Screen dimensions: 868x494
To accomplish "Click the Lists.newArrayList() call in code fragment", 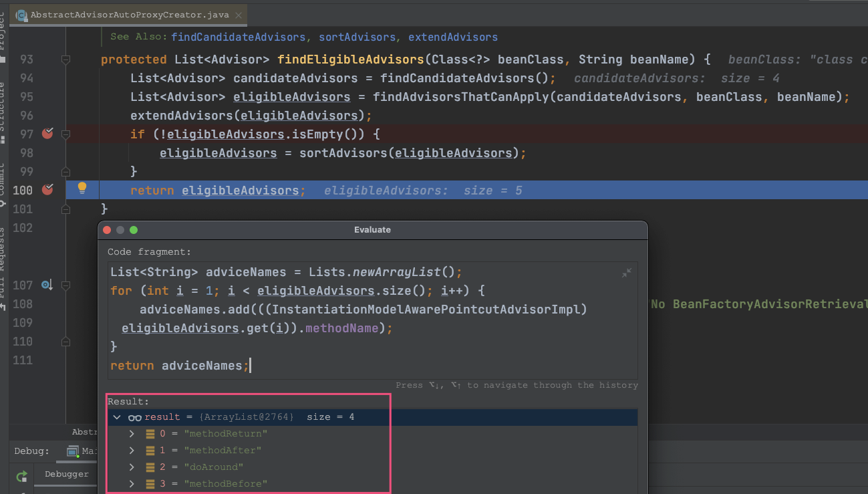I will (x=382, y=272).
